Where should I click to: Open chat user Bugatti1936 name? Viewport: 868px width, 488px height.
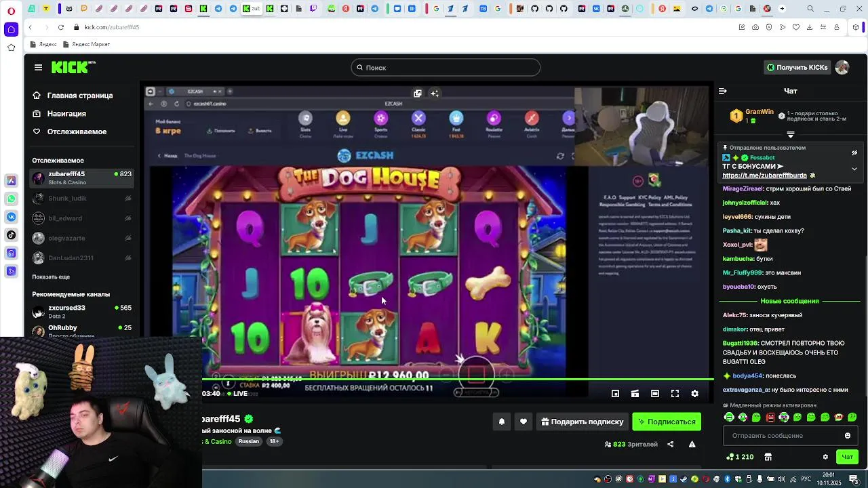pyautogui.click(x=741, y=344)
